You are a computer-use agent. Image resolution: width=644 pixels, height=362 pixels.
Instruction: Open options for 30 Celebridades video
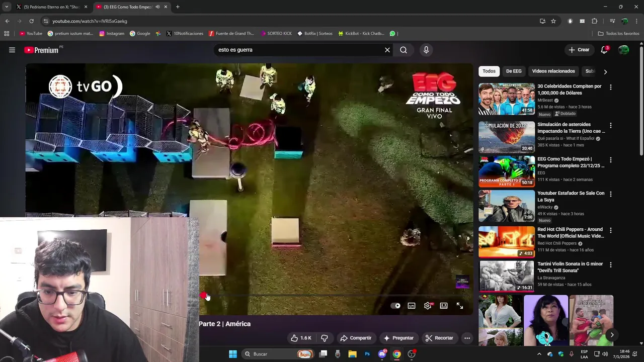coord(611,87)
